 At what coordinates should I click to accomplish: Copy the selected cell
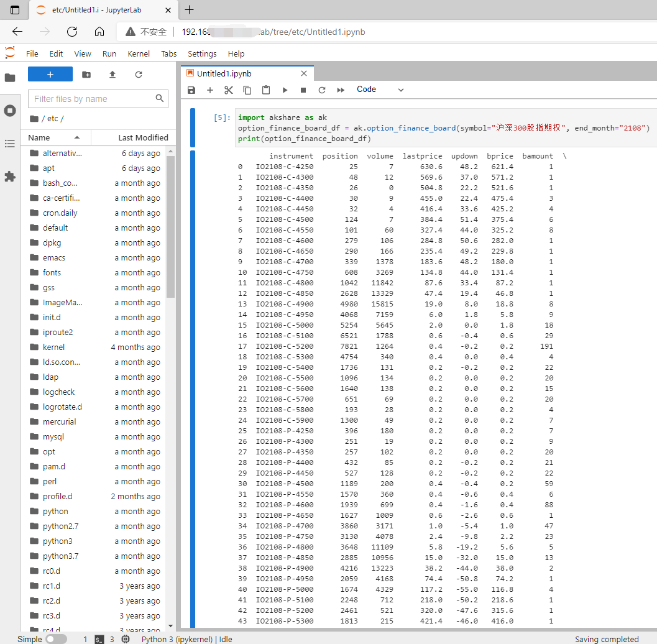[247, 90]
